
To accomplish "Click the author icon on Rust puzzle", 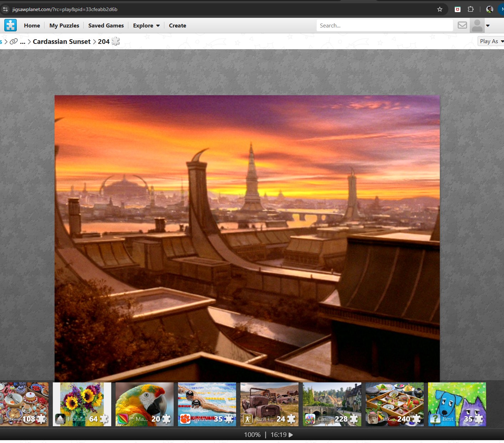I will coord(248,419).
